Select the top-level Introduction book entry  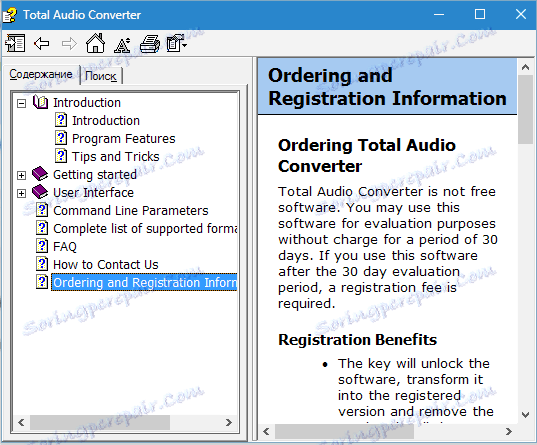(x=87, y=103)
